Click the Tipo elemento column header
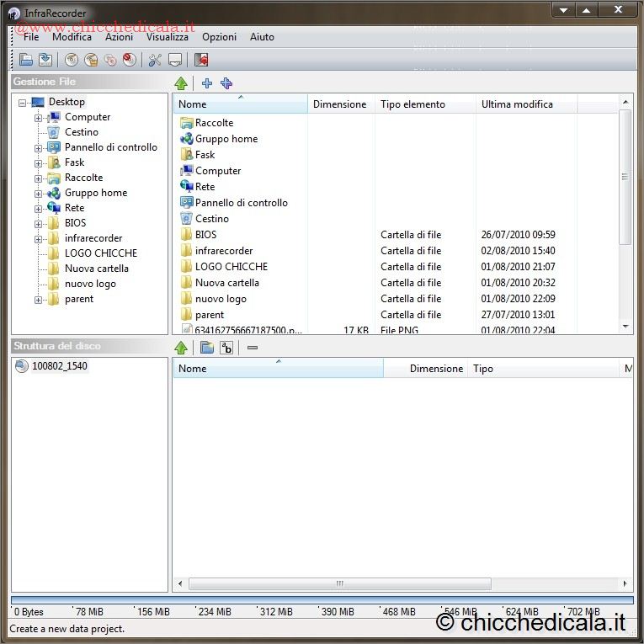Screen dimensions: 644x644 [412, 104]
